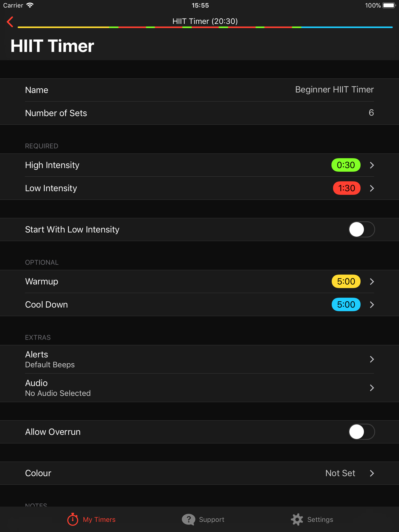Open Alerts via its chevron arrow
The image size is (399, 532).
tap(372, 359)
